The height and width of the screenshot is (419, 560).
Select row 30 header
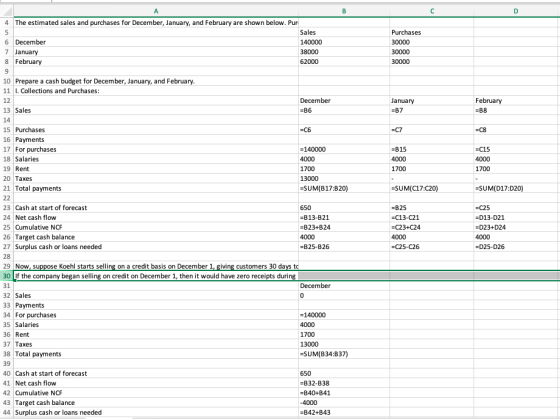click(7, 276)
